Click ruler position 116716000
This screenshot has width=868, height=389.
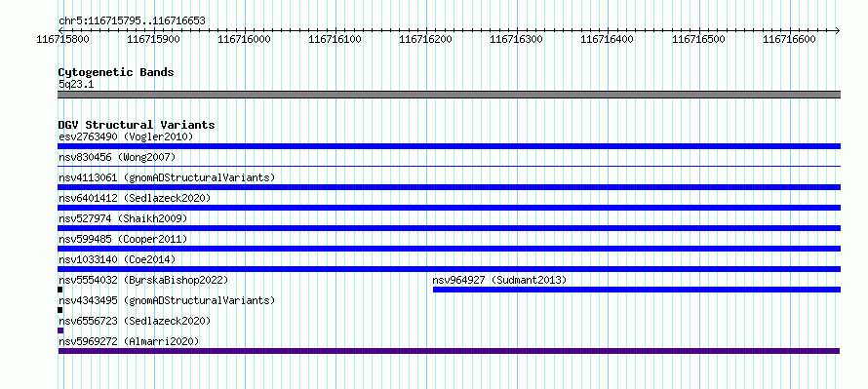pos(245,39)
